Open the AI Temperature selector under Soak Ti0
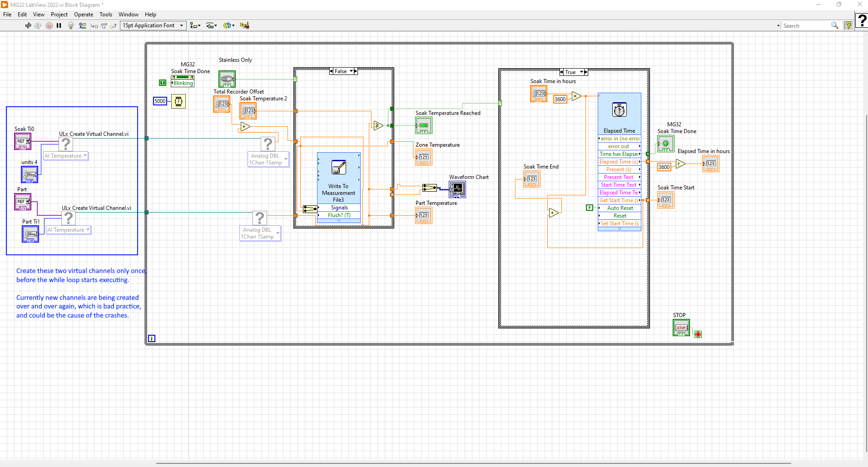 65,155
